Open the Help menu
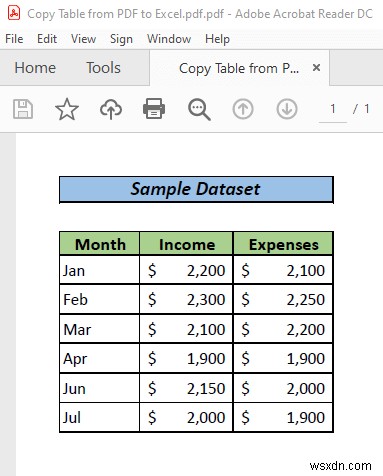This screenshot has width=383, height=476. click(217, 39)
